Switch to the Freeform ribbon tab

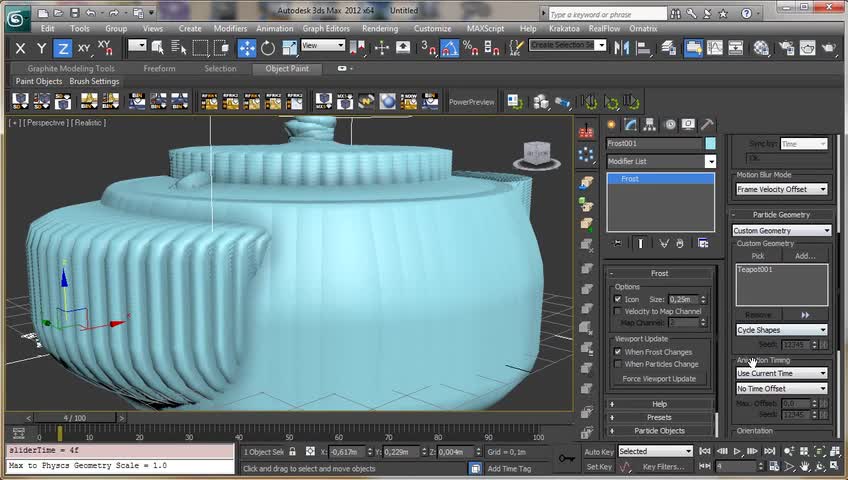pos(159,69)
